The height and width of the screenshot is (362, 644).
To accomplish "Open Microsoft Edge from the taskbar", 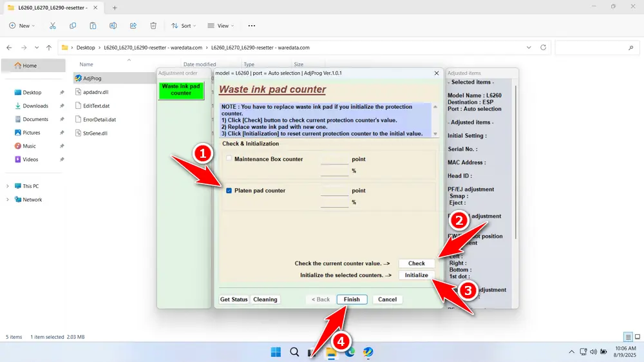I will coord(350,352).
